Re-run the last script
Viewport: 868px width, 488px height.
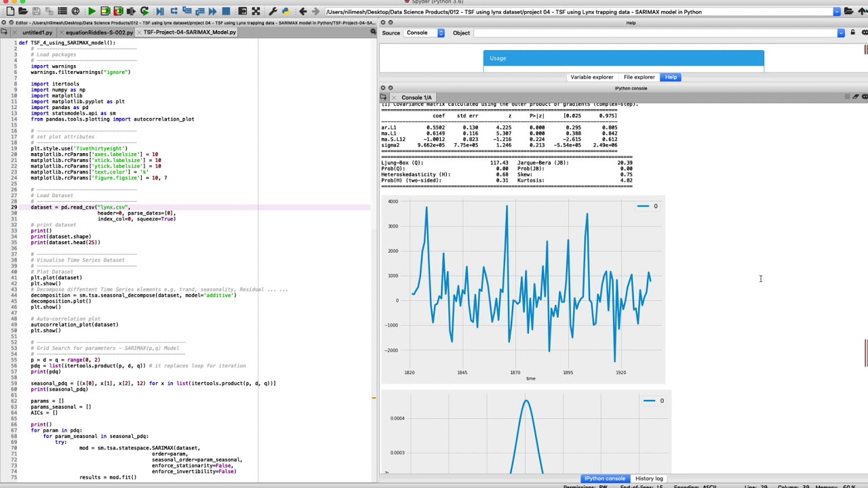pyautogui.click(x=144, y=12)
